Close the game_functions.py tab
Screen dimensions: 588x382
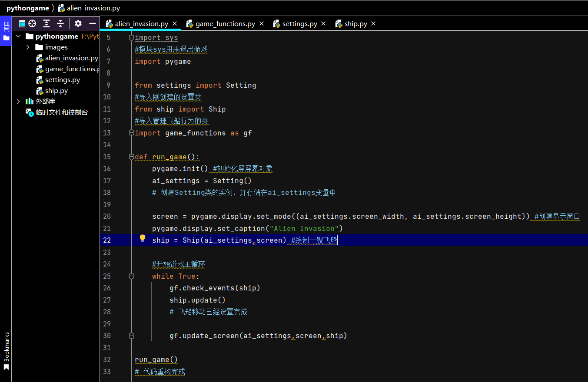click(262, 23)
